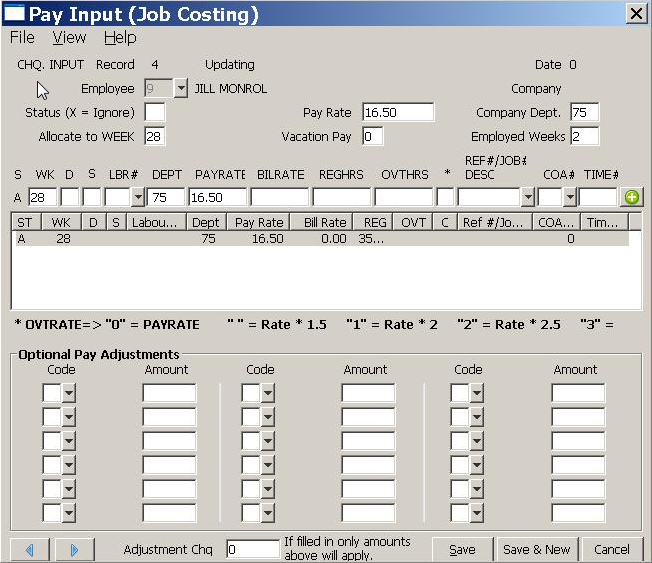This screenshot has height=563, width=652.
Task: Click the Bill Rate column header
Action: pyautogui.click(x=321, y=222)
